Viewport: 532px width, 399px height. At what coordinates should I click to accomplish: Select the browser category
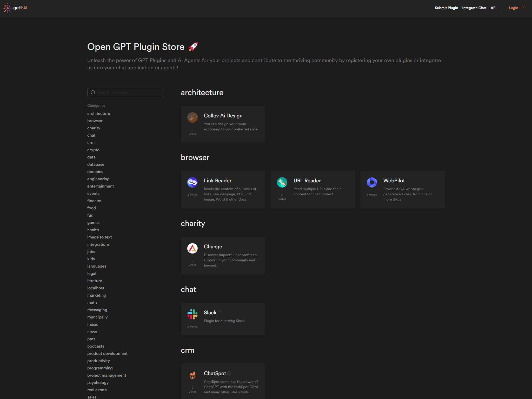point(95,121)
